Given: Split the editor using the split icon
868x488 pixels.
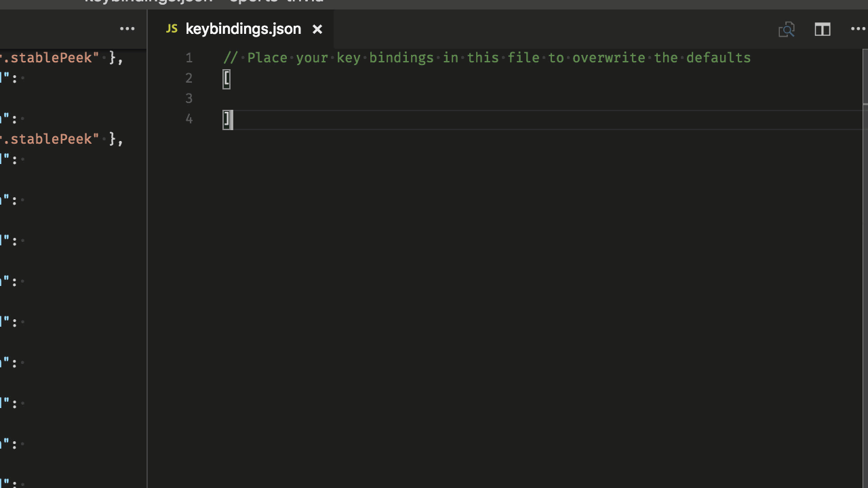Looking at the screenshot, I should pyautogui.click(x=823, y=29).
